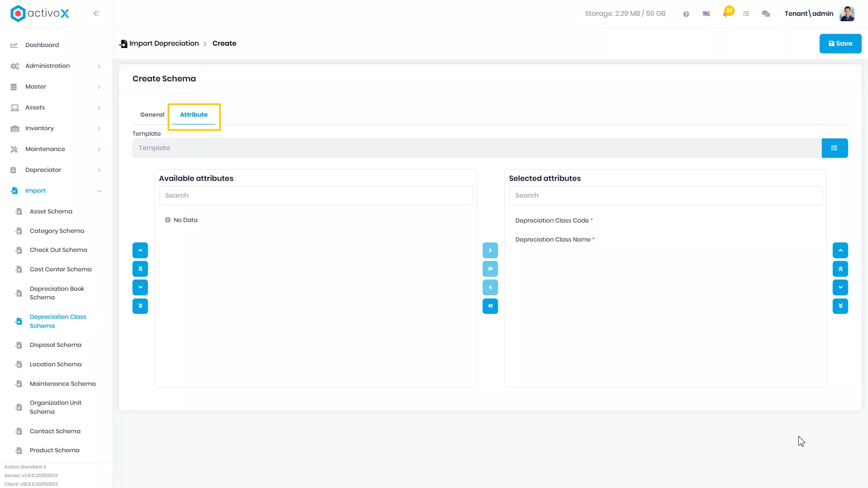Image resolution: width=868 pixels, height=488 pixels.
Task: Open the help question mark icon
Action: tap(686, 14)
